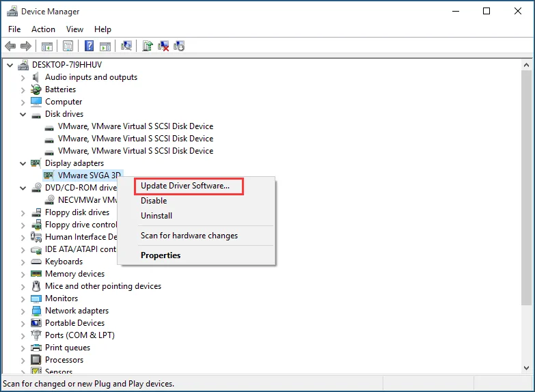Click the vertical scrollbar thumb
The width and height of the screenshot is (535, 392).
tap(527, 188)
